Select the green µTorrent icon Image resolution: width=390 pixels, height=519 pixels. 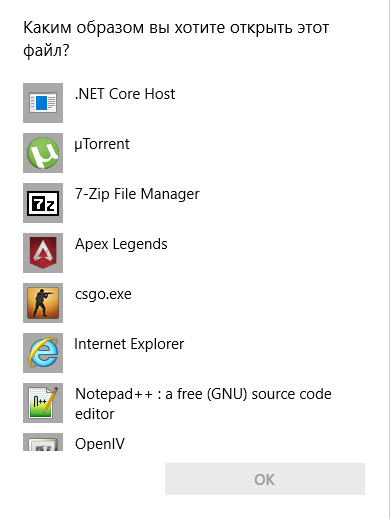click(x=43, y=153)
